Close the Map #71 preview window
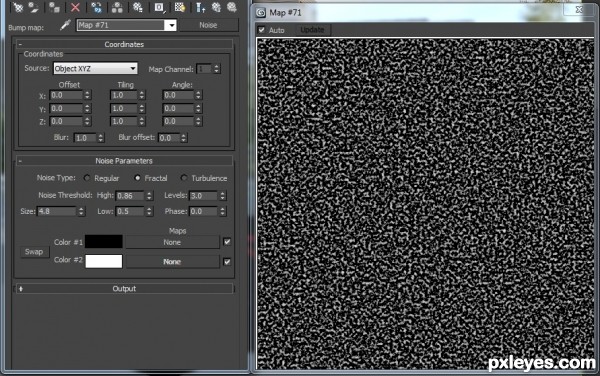The image size is (600, 376). 579,10
